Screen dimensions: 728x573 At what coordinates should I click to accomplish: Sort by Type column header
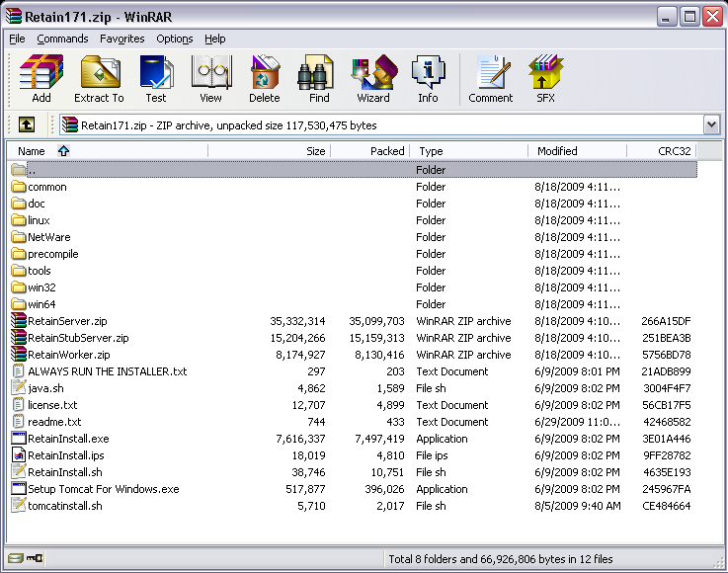pyautogui.click(x=469, y=151)
